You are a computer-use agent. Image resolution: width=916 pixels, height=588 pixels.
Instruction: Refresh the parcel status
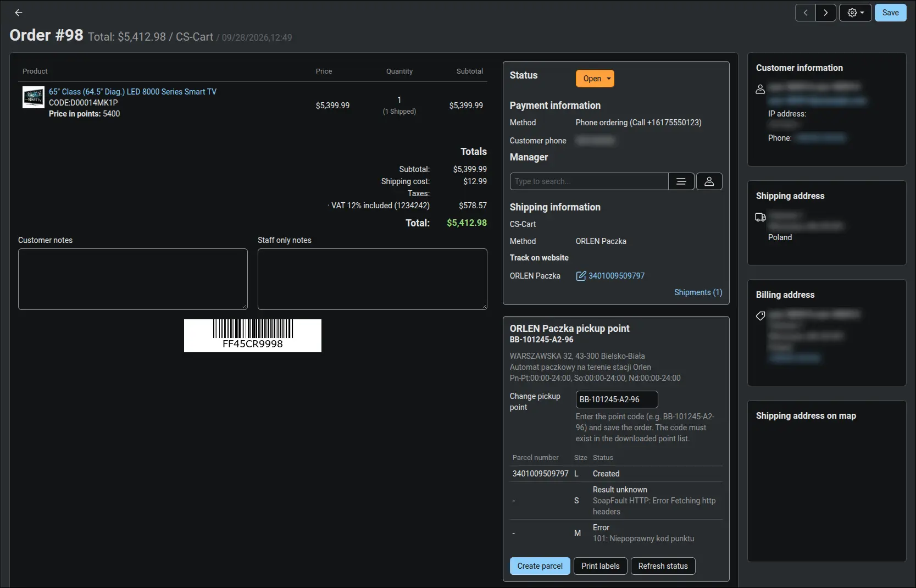(663, 566)
